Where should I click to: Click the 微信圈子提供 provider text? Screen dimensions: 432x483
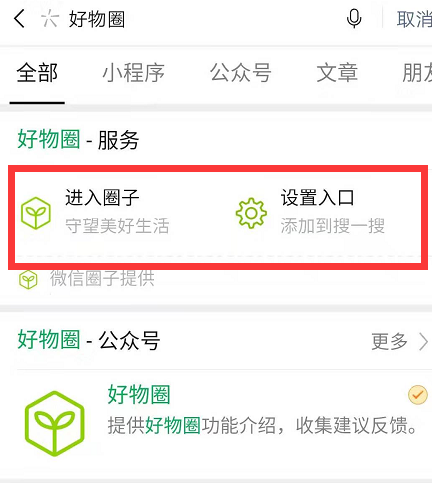point(102,279)
